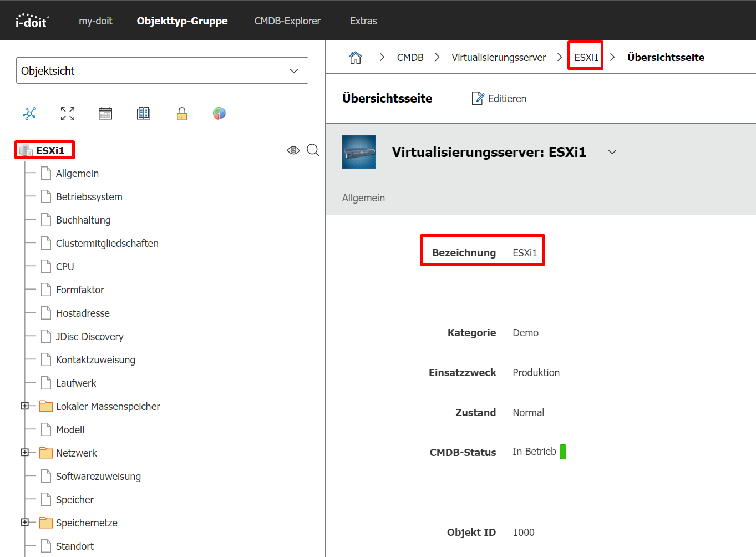Click the open book icon
Screen dimensions: 756x557
[144, 114]
